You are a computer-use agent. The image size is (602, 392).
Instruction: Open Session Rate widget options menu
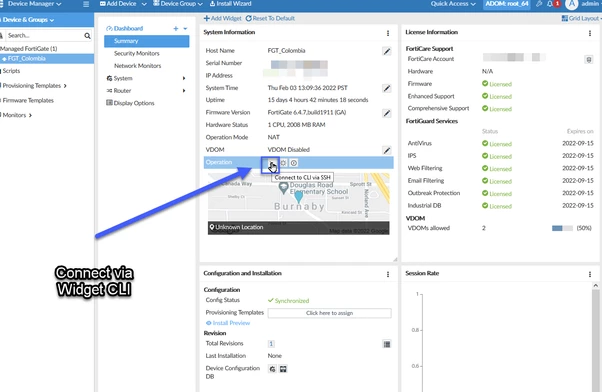tap(590, 274)
